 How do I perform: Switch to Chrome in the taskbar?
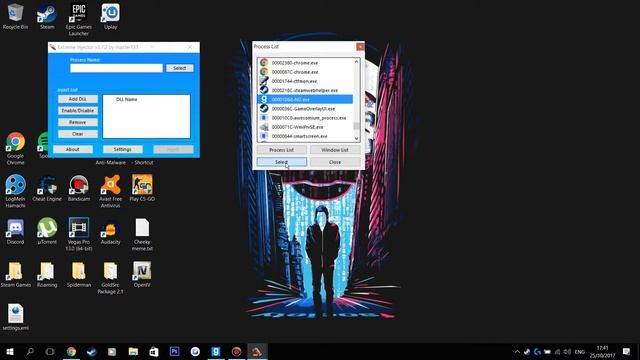71,351
